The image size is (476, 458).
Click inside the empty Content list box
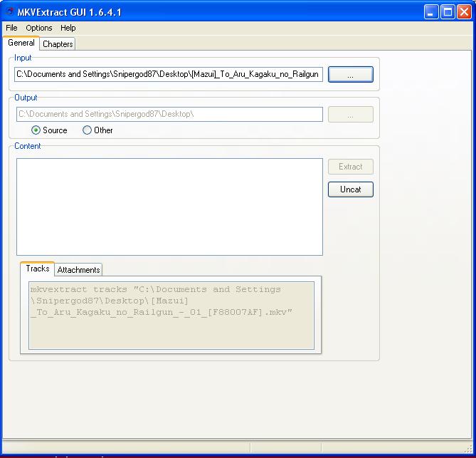[x=169, y=207]
